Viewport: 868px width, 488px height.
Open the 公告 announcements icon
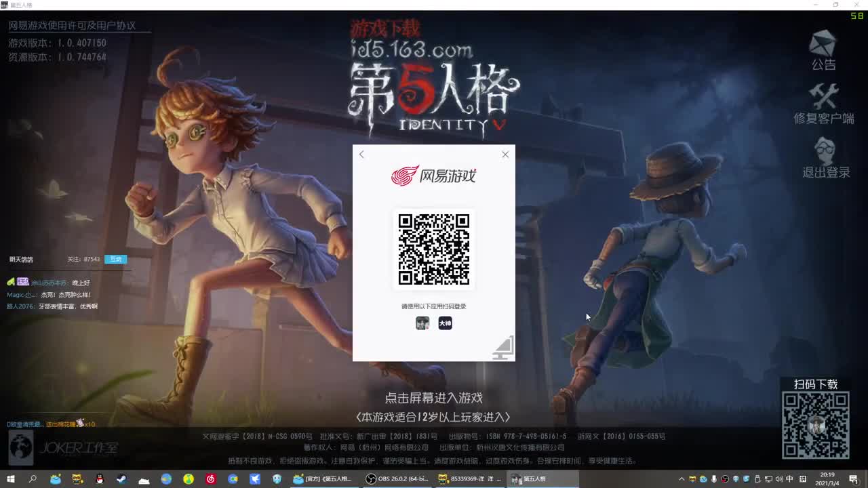point(823,50)
